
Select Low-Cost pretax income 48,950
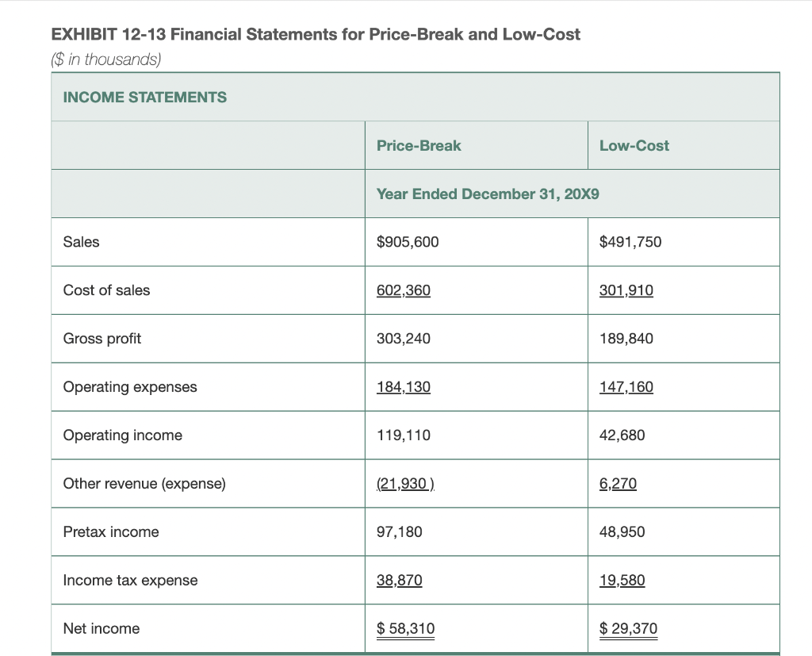pos(622,531)
